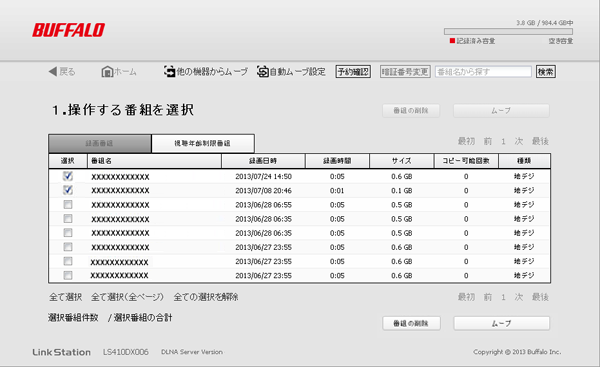
Task: Click the 記録済み容量 legend label
Action: (x=476, y=41)
